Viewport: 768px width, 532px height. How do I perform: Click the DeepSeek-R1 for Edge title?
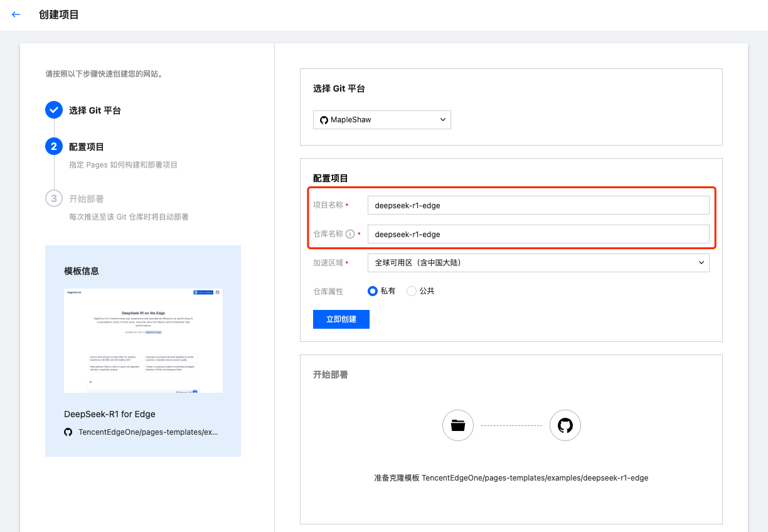click(x=110, y=414)
